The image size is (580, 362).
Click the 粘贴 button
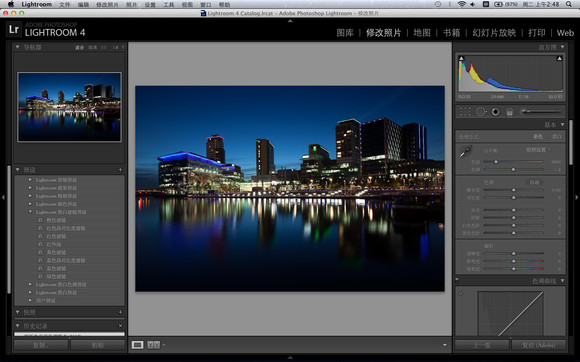(98, 345)
